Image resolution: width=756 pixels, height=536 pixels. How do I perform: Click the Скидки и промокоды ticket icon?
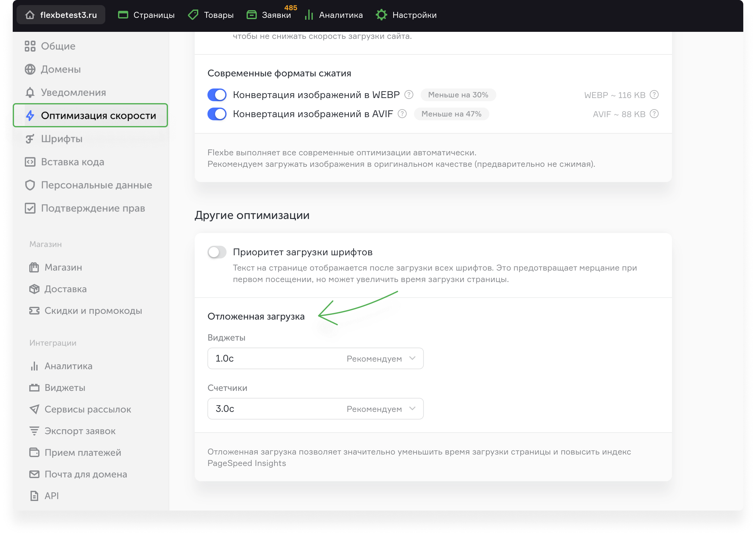coord(34,311)
